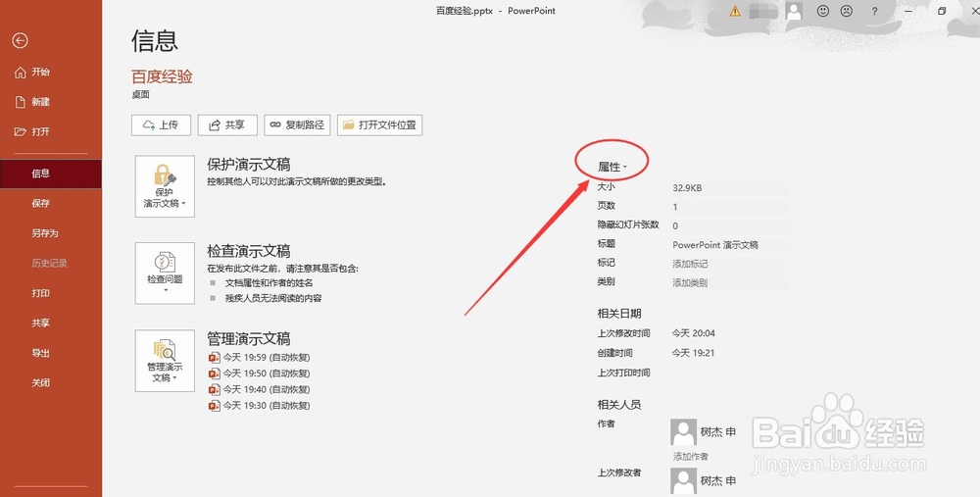Click the warning triangle icon in the title bar
Image resolution: width=980 pixels, height=497 pixels.
coord(735,11)
